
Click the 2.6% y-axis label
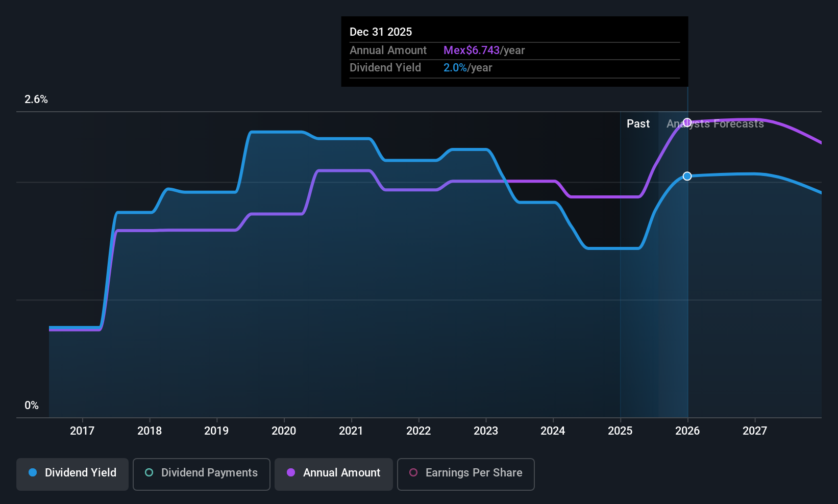tap(36, 99)
